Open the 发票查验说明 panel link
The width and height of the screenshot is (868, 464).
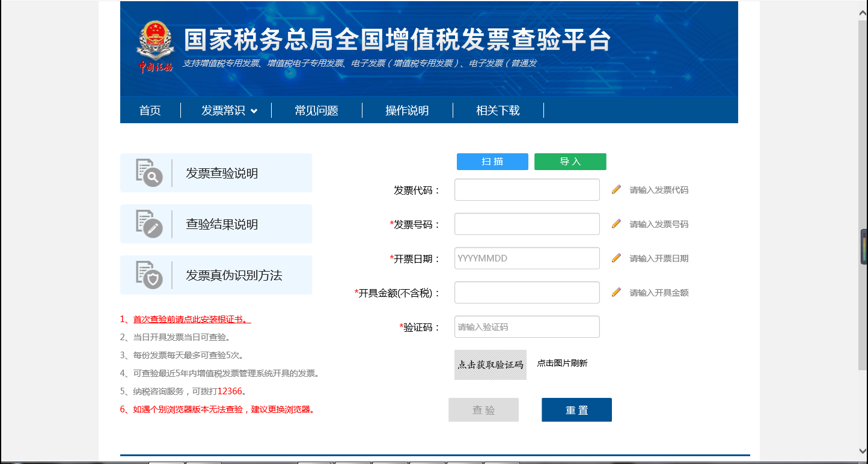point(216,173)
